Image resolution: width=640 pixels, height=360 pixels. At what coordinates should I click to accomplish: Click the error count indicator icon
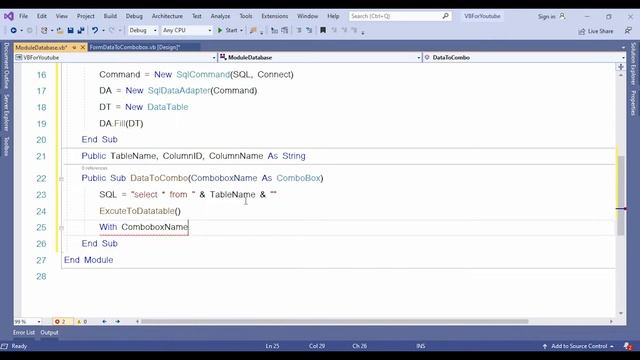[57, 322]
